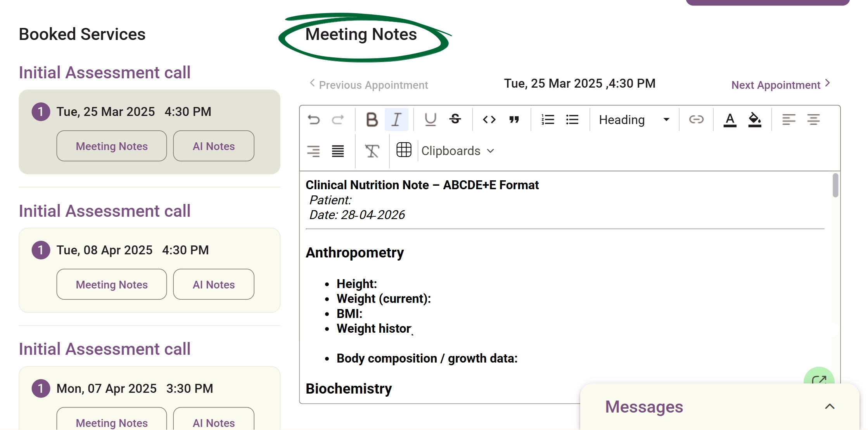Redo the last undone edit
The width and height of the screenshot is (868, 430).
(x=338, y=119)
